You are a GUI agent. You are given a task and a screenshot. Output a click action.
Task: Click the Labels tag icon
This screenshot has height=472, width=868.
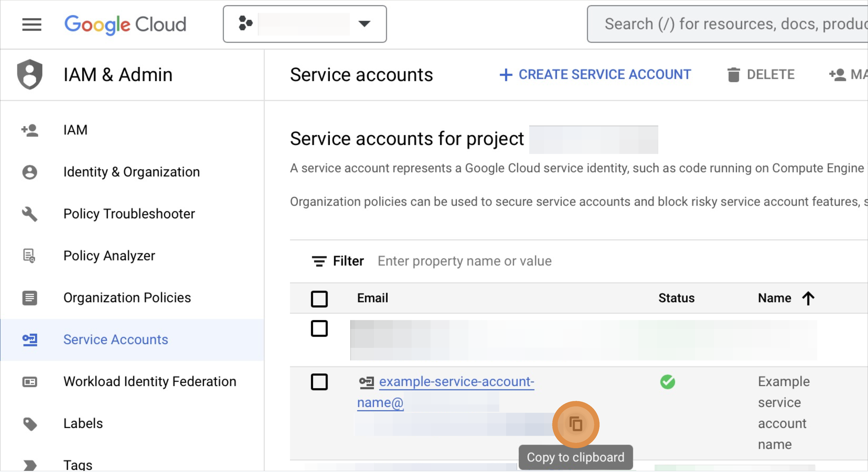point(30,424)
